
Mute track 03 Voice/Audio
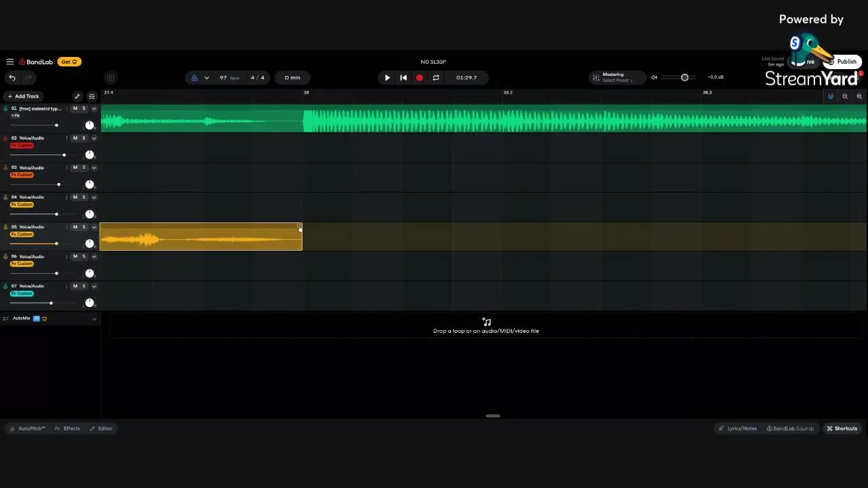click(x=75, y=167)
